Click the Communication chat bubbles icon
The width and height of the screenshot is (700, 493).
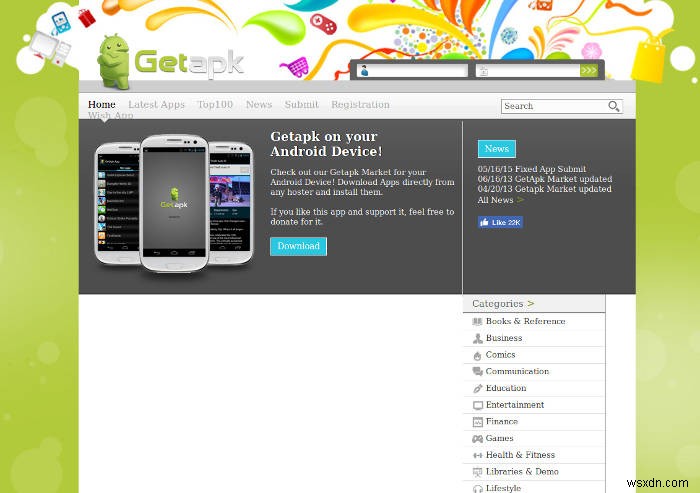(x=477, y=372)
